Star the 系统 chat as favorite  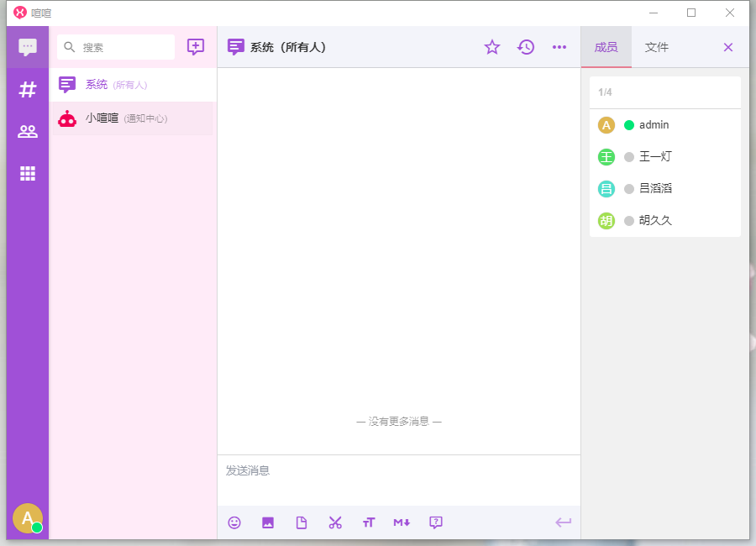[x=492, y=47]
